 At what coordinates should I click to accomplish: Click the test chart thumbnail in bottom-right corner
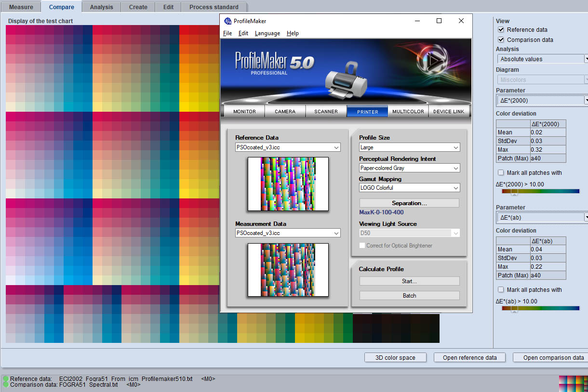(573, 383)
